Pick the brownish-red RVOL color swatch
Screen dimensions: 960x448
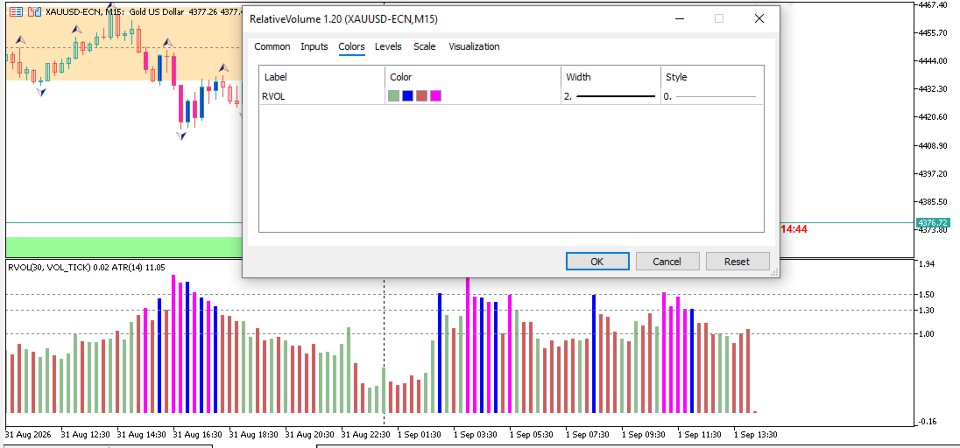(422, 96)
